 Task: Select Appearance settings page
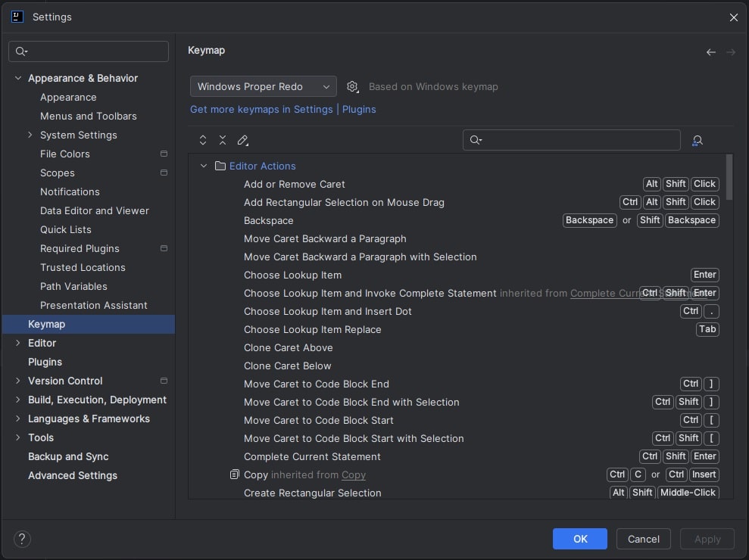pyautogui.click(x=68, y=97)
